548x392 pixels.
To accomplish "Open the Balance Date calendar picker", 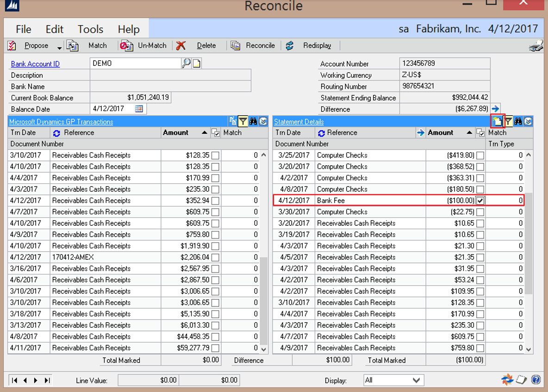I will coord(139,109).
